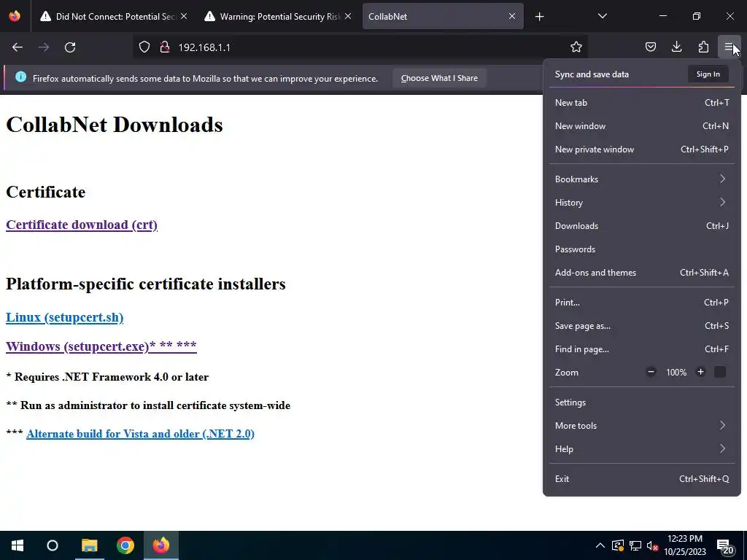Viewport: 747px width, 560px height.
Task: Close the hamburger application menu button
Action: (x=729, y=47)
